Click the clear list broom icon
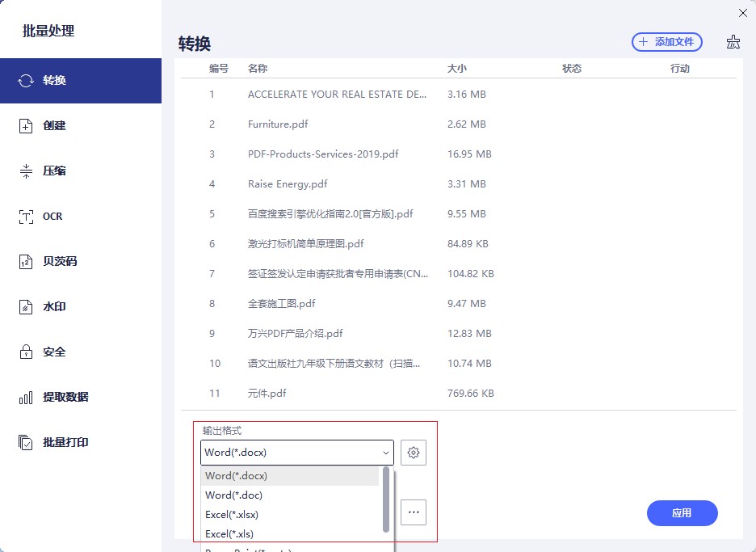The image size is (756, 552). click(x=733, y=41)
